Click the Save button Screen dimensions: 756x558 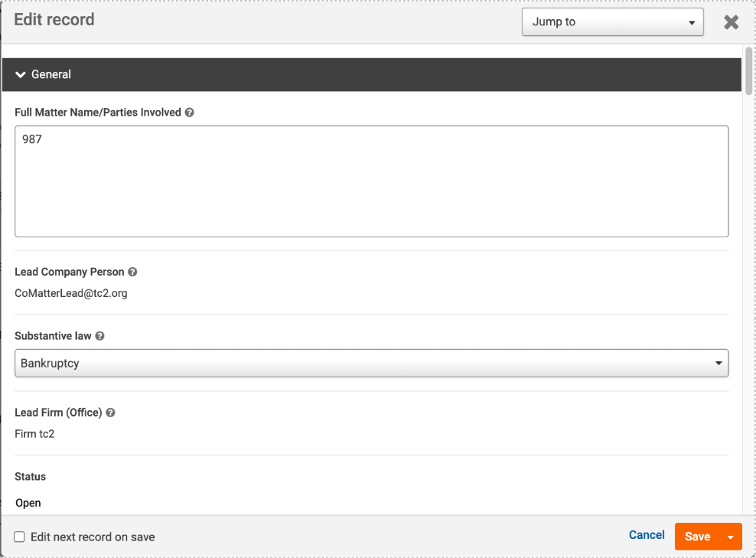[697, 537]
